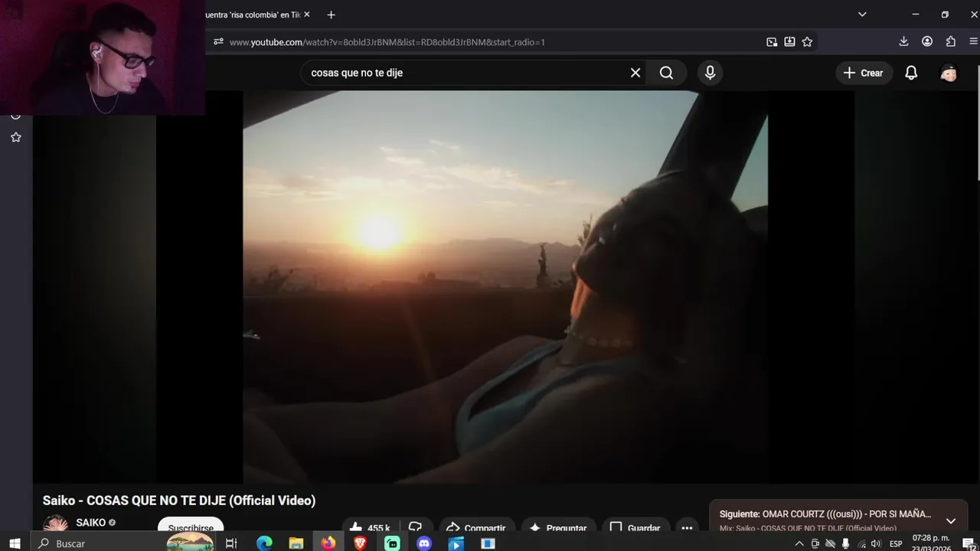Click the install app icon in address bar

(789, 42)
